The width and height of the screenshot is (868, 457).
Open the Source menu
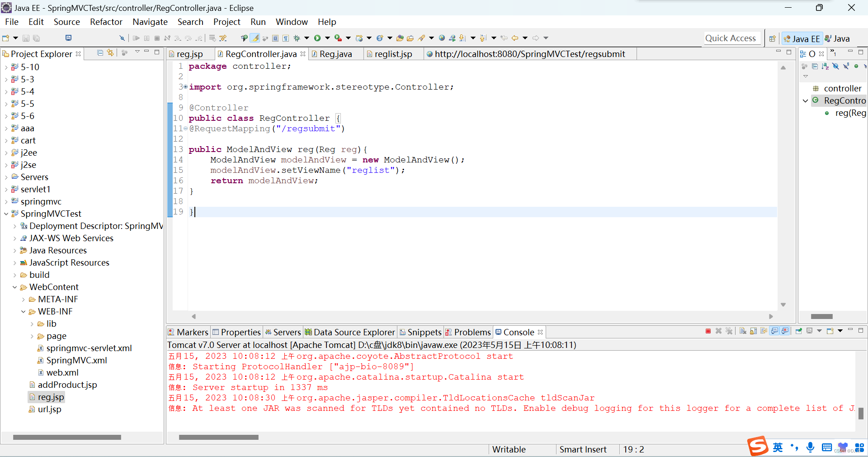[x=66, y=22]
